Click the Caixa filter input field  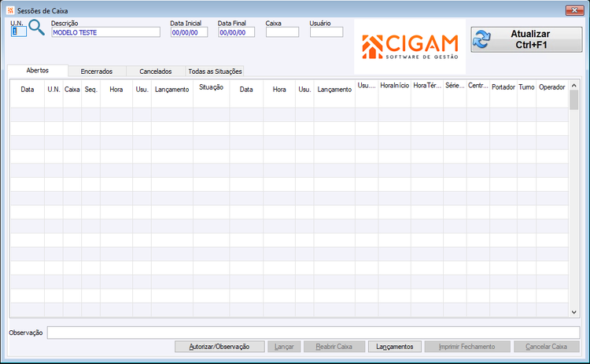(x=282, y=32)
